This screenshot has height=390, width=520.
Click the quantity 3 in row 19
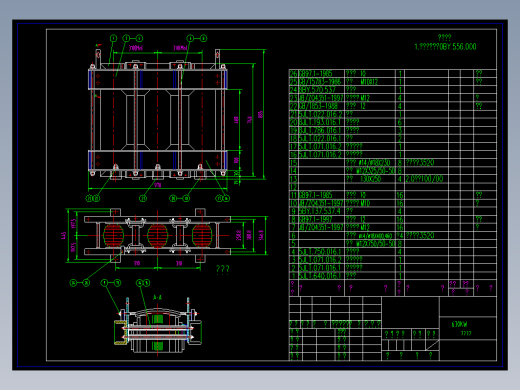400,130
